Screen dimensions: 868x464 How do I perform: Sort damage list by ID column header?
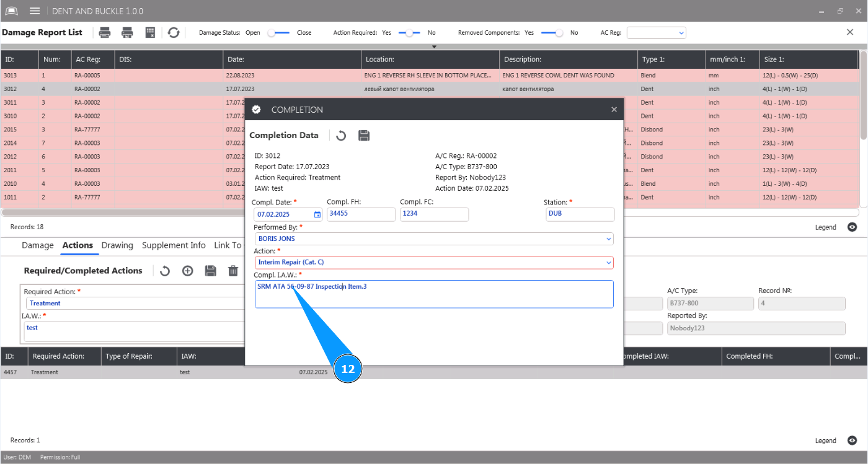(19, 59)
